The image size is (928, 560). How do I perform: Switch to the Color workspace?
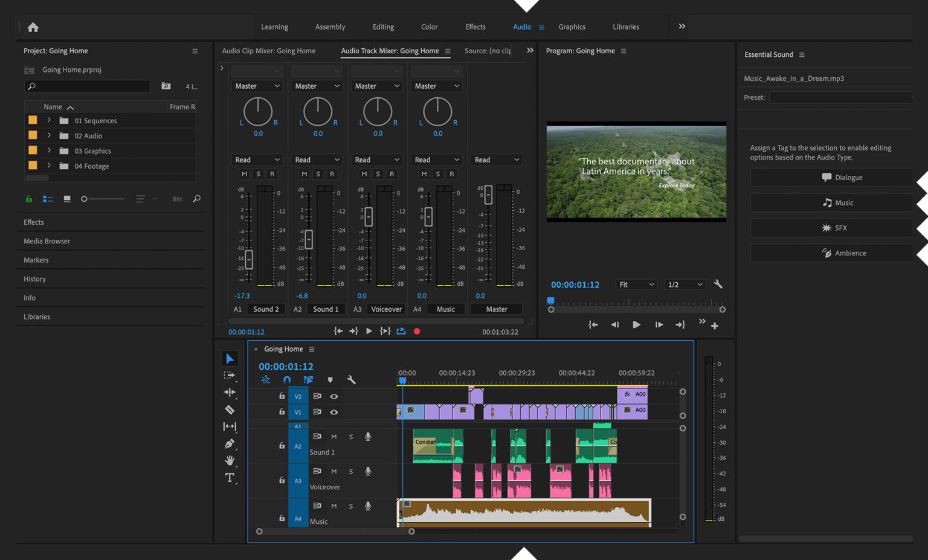click(x=429, y=27)
